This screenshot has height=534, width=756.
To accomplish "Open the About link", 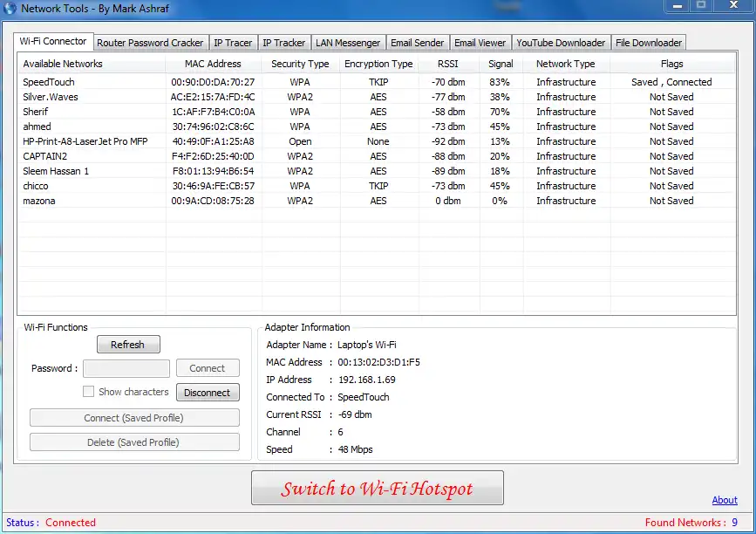I will point(725,500).
